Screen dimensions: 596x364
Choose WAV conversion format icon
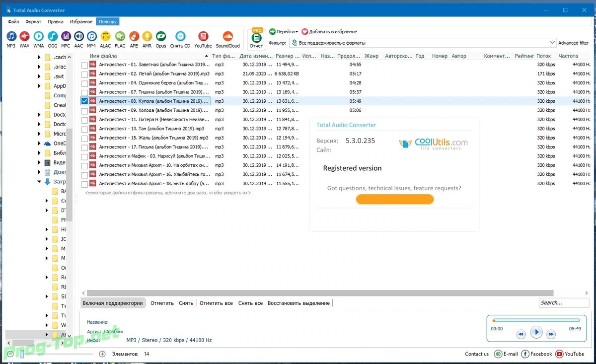[x=24, y=36]
